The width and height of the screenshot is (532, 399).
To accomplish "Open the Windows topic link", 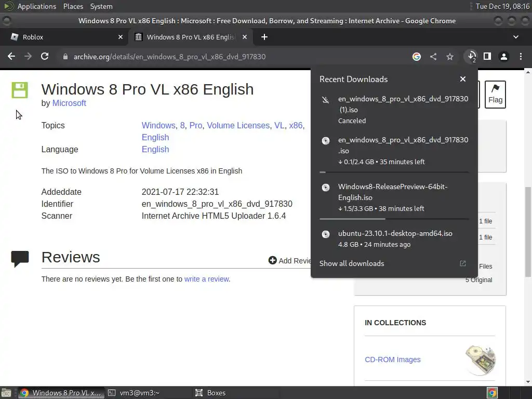I will click(x=159, y=126).
